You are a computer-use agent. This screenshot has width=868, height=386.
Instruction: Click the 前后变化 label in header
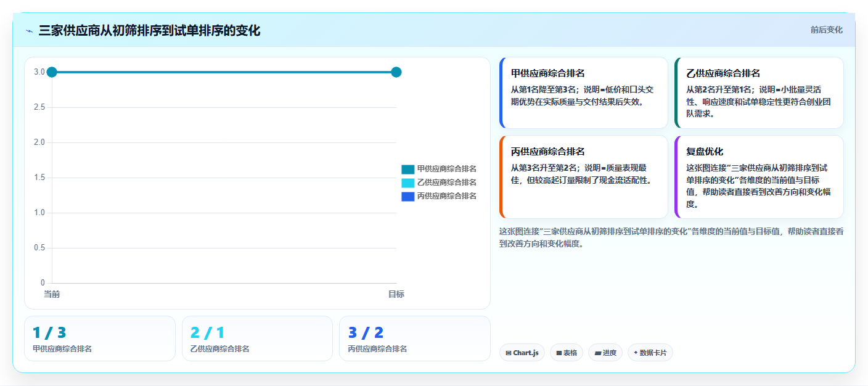point(826,30)
